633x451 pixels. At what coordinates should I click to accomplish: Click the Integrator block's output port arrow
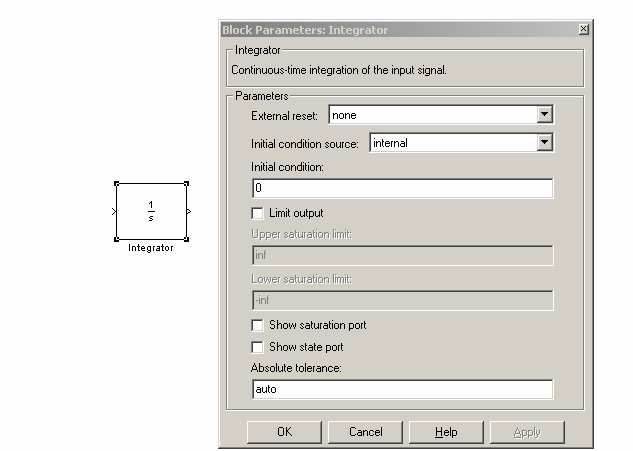[189, 211]
